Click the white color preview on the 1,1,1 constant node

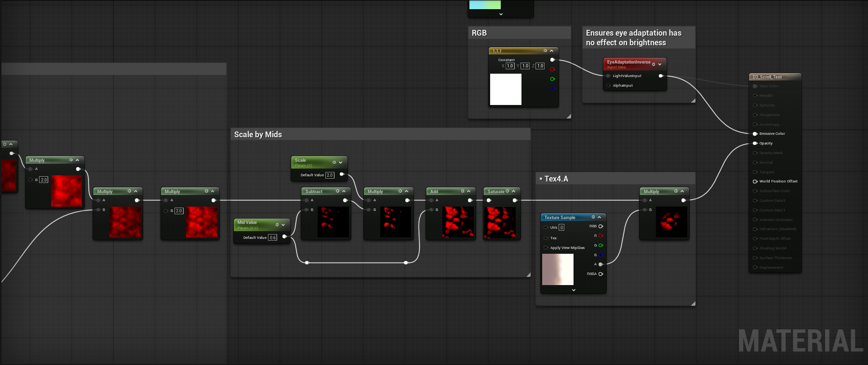click(x=506, y=89)
